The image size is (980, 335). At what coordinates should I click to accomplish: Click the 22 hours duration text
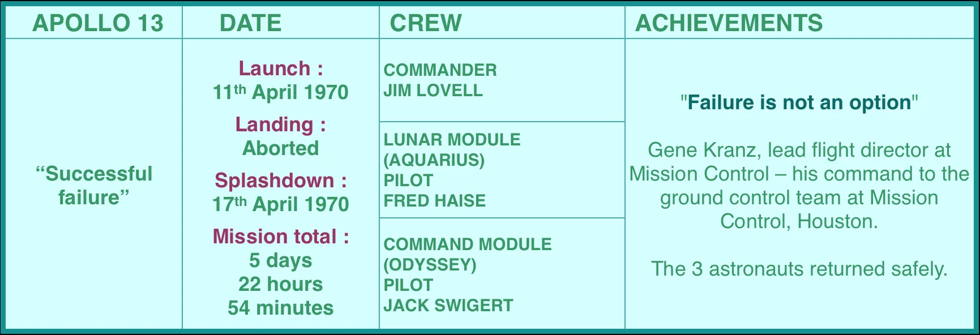(x=281, y=284)
